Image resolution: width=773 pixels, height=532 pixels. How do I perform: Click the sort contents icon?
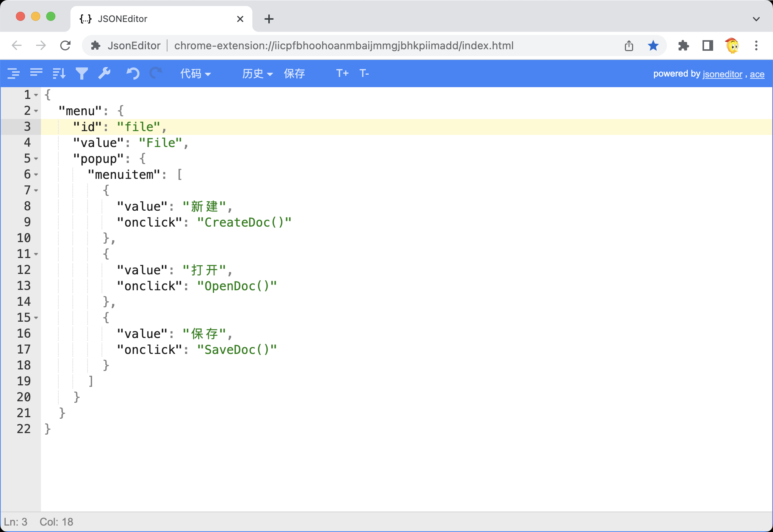pos(59,73)
